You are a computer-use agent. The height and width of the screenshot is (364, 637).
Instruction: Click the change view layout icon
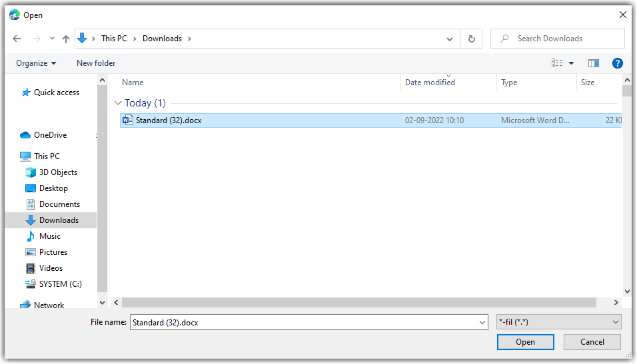[557, 63]
